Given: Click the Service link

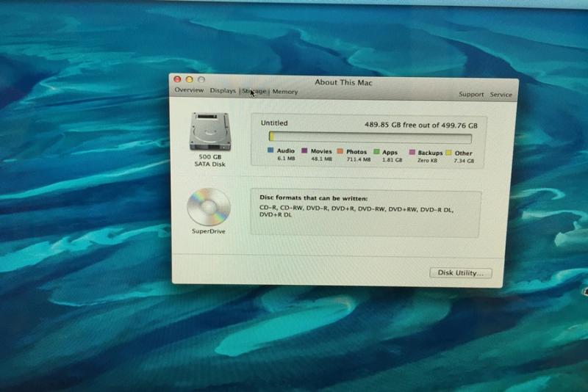Looking at the screenshot, I should [x=501, y=95].
